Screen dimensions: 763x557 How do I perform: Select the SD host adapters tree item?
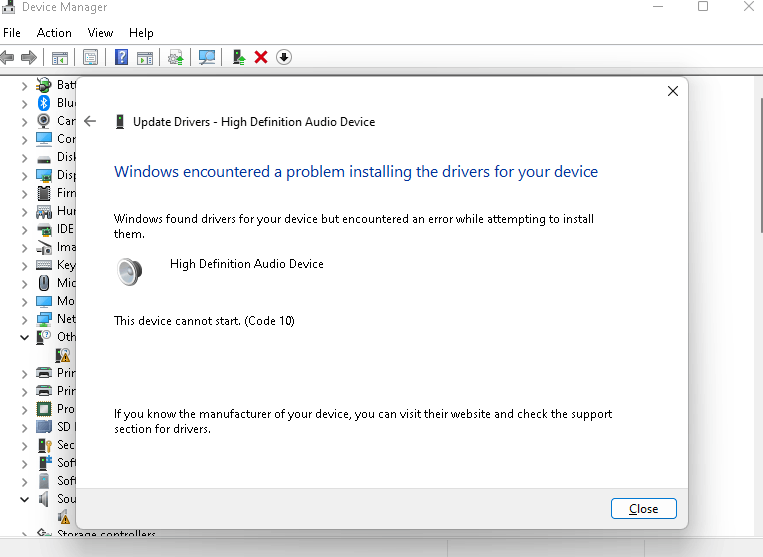pyautogui.click(x=66, y=427)
